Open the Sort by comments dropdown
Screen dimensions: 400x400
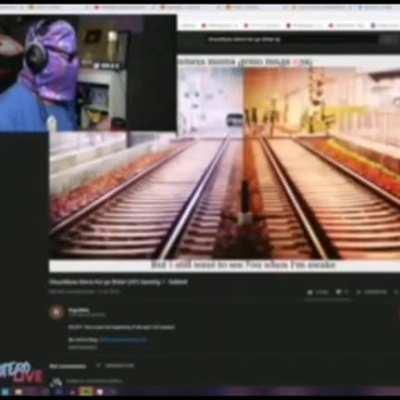coord(116,366)
